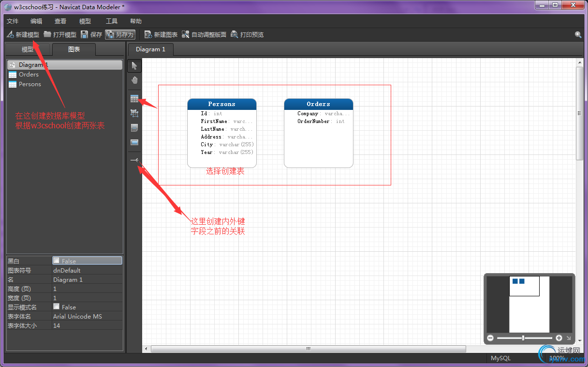Click the navigator overview thumbnail

click(529, 304)
